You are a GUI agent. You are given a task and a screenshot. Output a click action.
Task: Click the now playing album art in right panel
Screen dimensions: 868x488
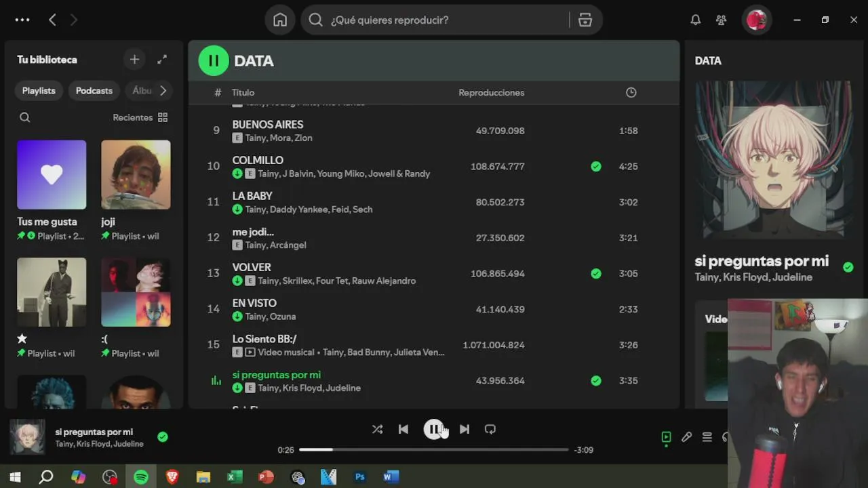774,160
